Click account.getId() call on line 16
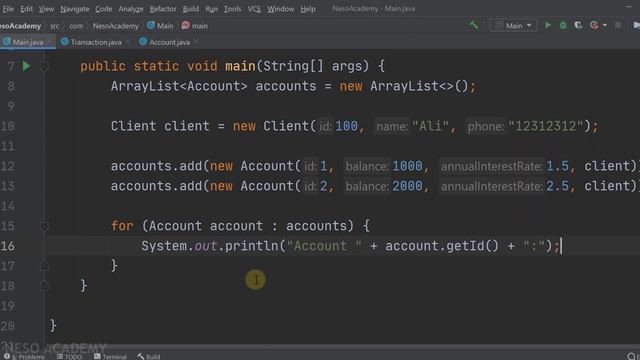 coord(442,246)
